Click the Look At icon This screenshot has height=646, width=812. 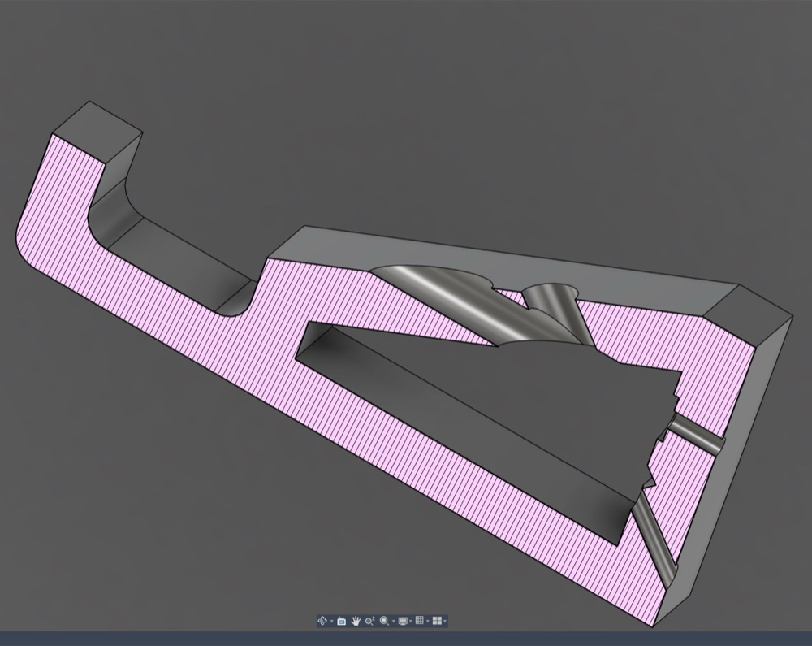pyautogui.click(x=341, y=621)
